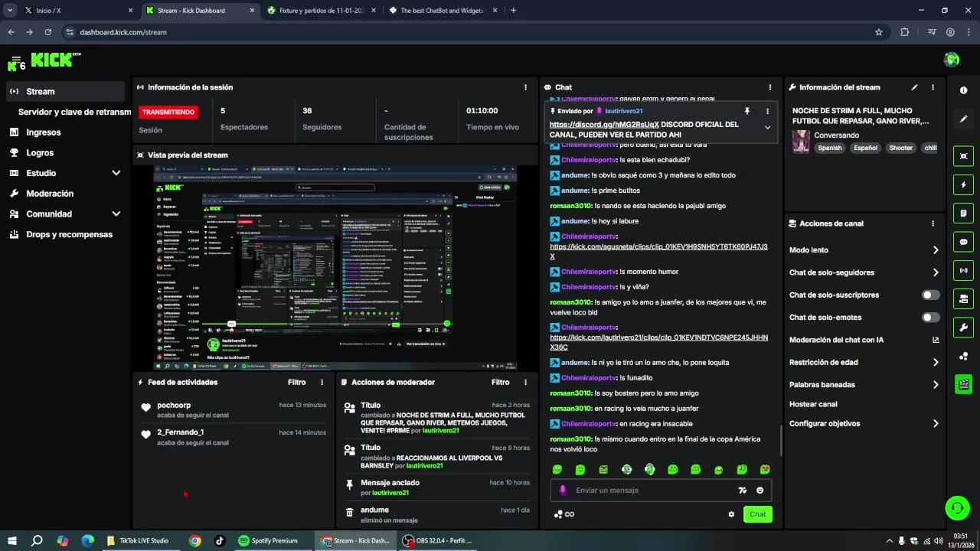Open Feed de actividades three-dot menu

pos(322,382)
